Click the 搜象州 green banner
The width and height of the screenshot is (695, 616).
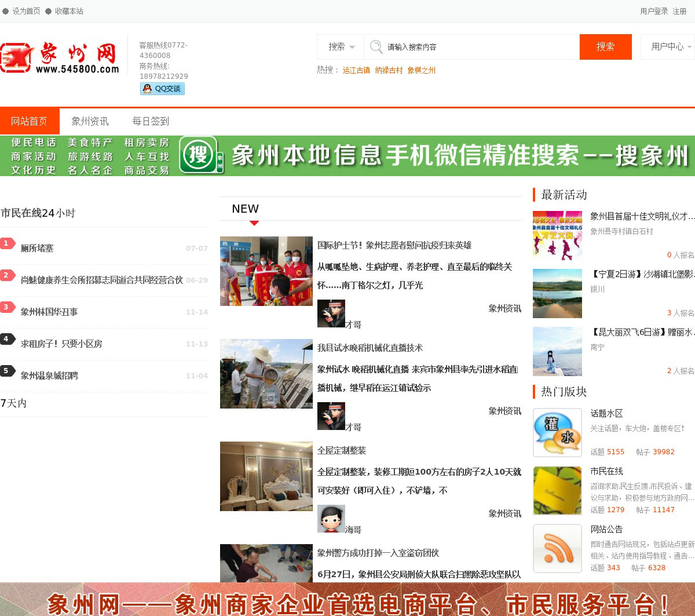[348, 155]
